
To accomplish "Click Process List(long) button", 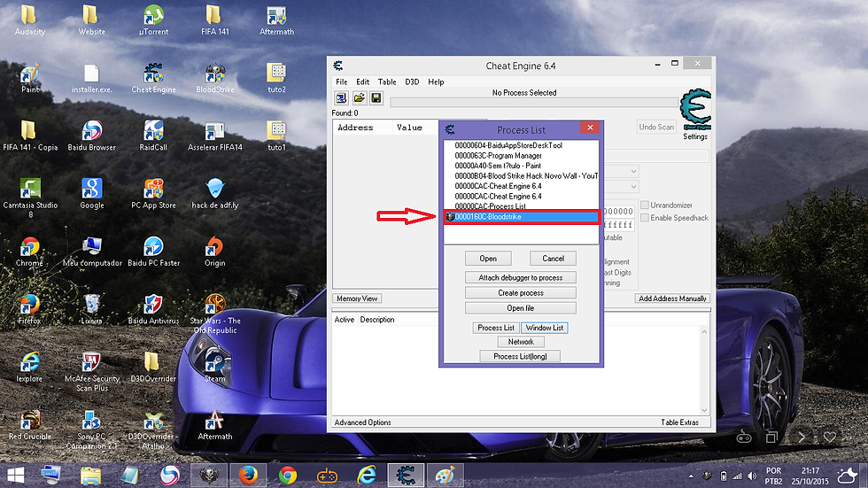I will tap(520, 356).
